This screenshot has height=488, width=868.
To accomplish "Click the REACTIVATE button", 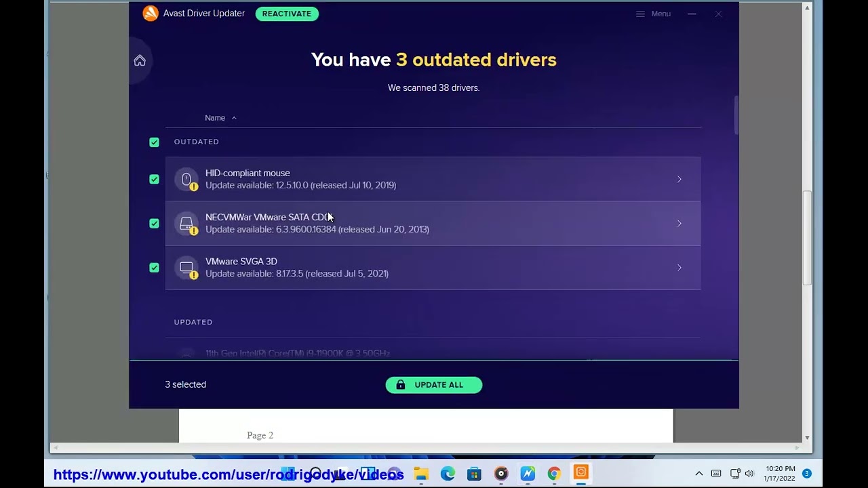I will point(287,14).
